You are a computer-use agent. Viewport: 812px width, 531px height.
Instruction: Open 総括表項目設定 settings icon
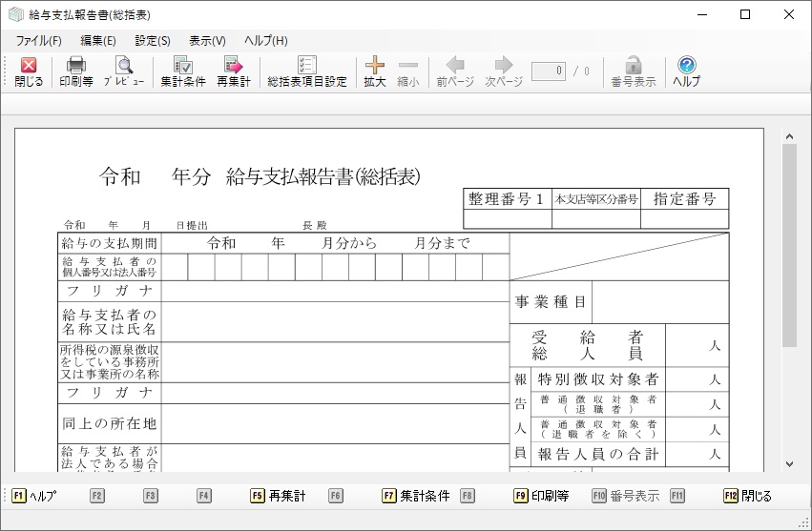307,71
